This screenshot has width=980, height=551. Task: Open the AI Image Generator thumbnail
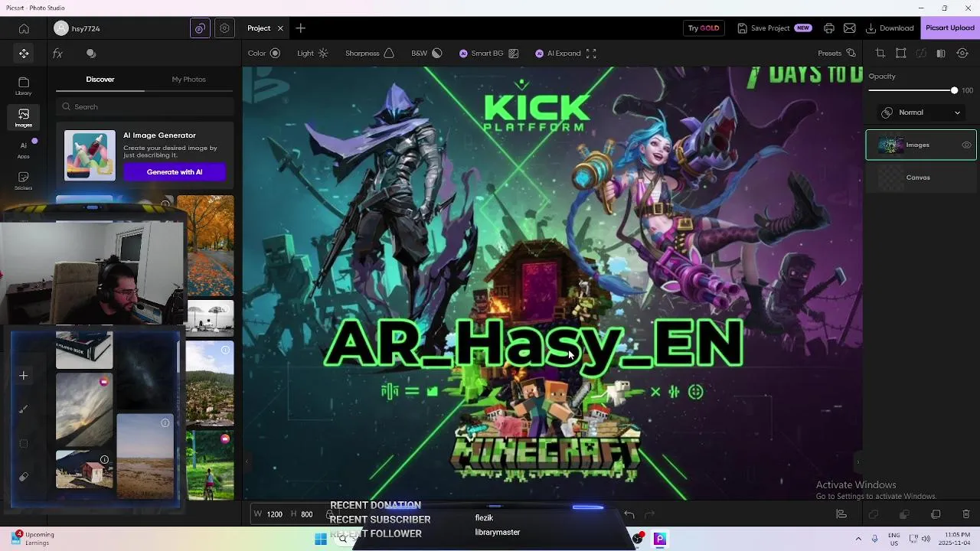pos(90,155)
